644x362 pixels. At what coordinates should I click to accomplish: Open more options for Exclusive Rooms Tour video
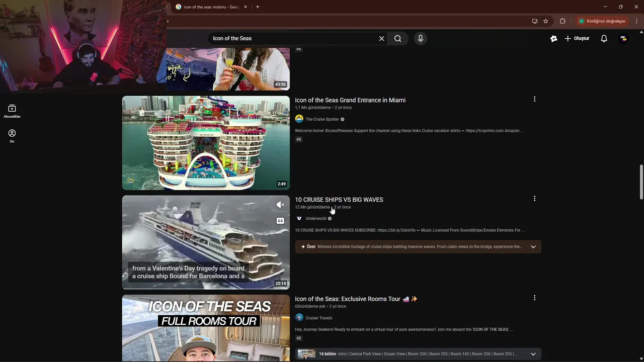coord(534,298)
